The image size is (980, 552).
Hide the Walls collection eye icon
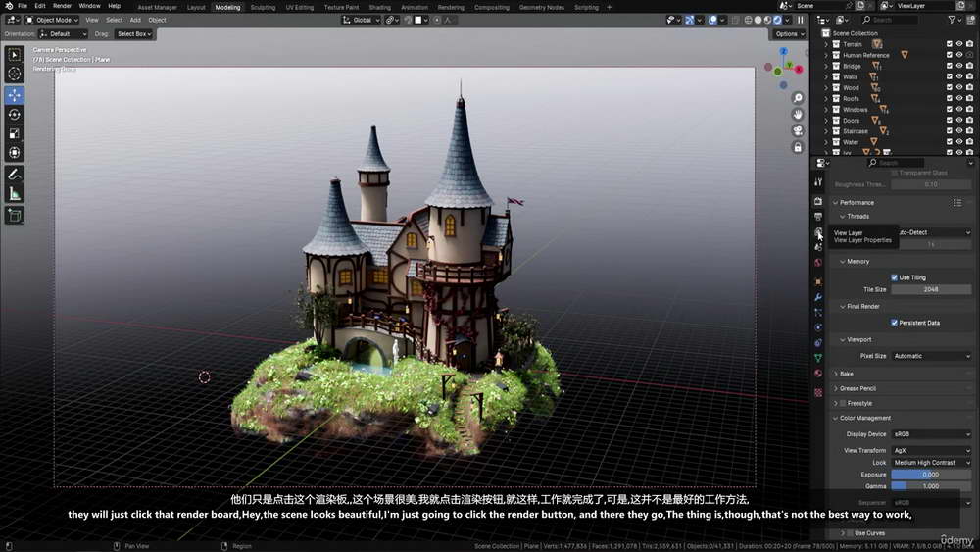[x=959, y=76]
